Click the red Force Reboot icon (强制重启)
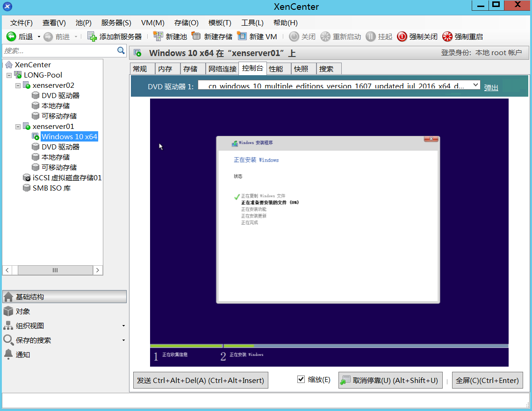Viewport: 532px width, 411px height. coord(447,36)
